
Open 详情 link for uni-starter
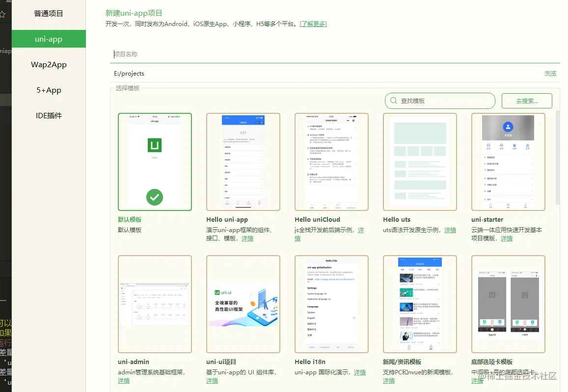pos(507,238)
